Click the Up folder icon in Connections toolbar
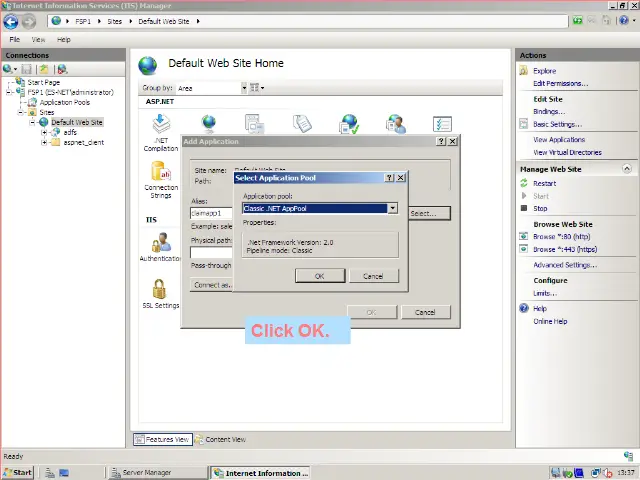640x480 pixels. [44, 69]
